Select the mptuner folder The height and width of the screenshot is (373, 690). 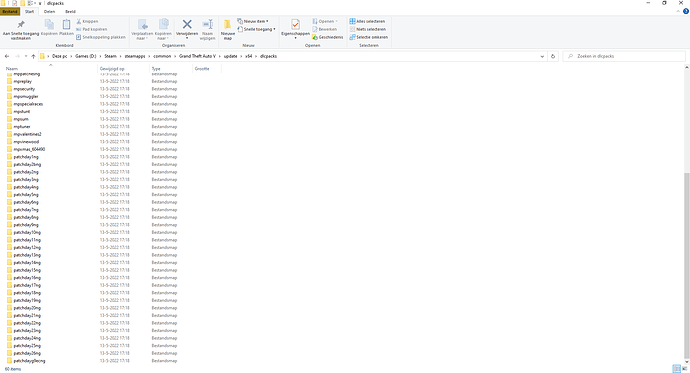[22, 127]
